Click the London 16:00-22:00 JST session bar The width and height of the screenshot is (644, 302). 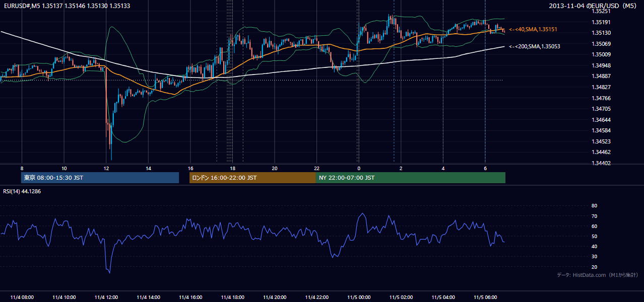click(252, 178)
